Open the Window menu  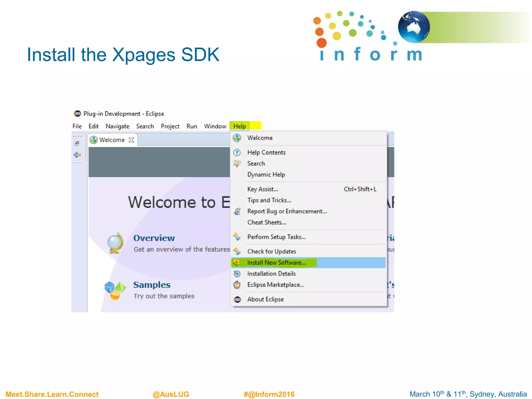215,126
